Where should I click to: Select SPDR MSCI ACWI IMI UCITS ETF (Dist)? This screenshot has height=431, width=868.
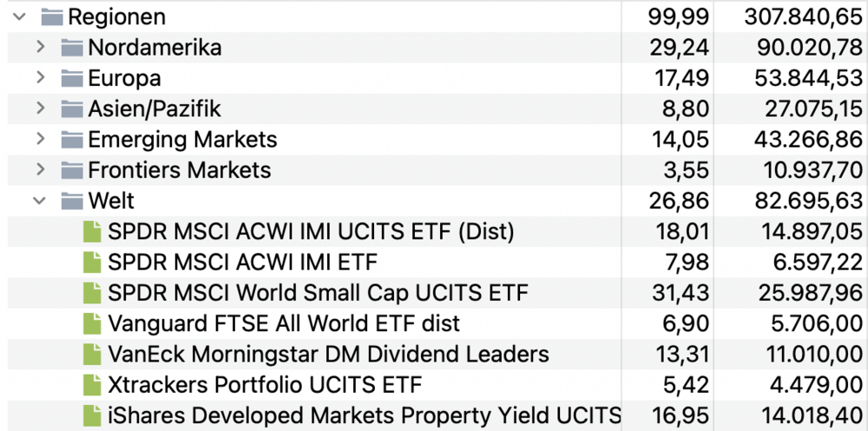[311, 232]
